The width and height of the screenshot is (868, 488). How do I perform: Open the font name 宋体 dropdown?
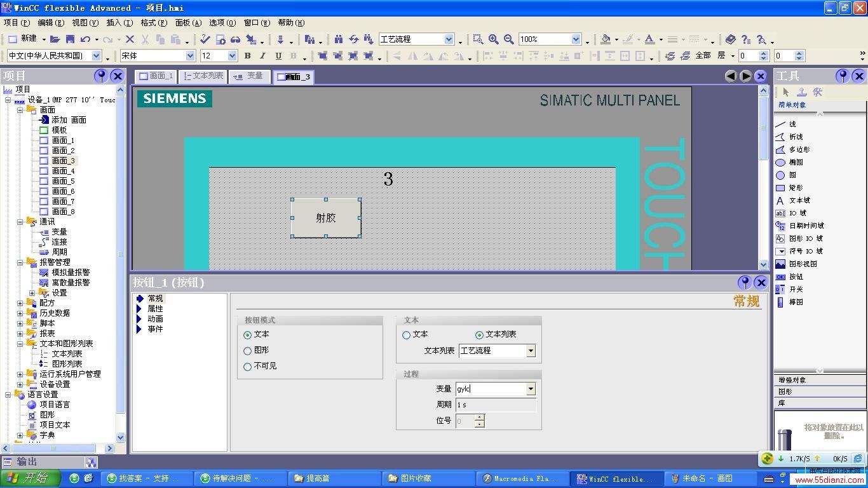[x=190, y=56]
